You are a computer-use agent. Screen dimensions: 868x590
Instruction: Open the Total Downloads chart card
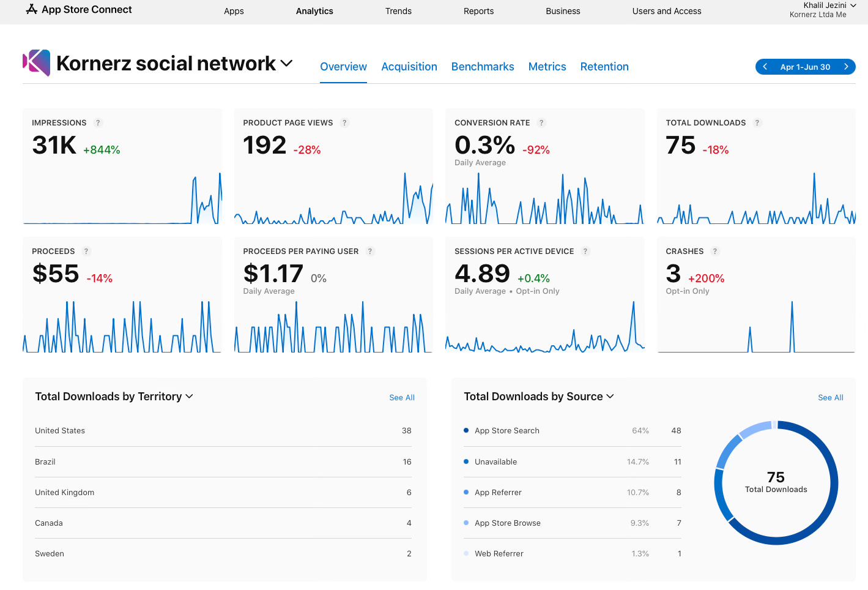click(756, 167)
